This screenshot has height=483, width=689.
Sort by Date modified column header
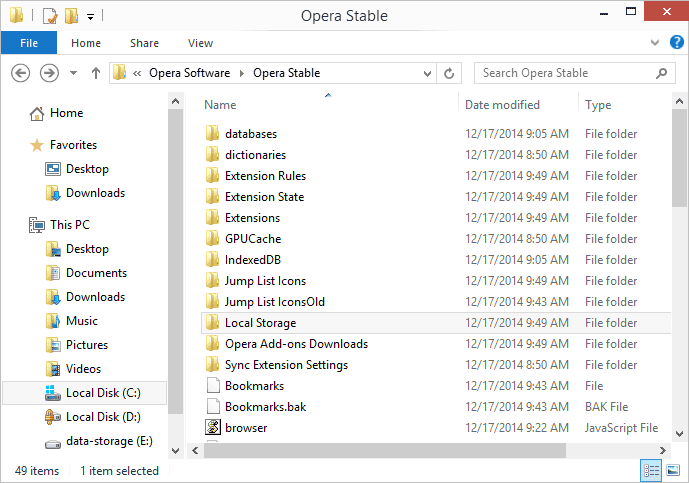502,105
